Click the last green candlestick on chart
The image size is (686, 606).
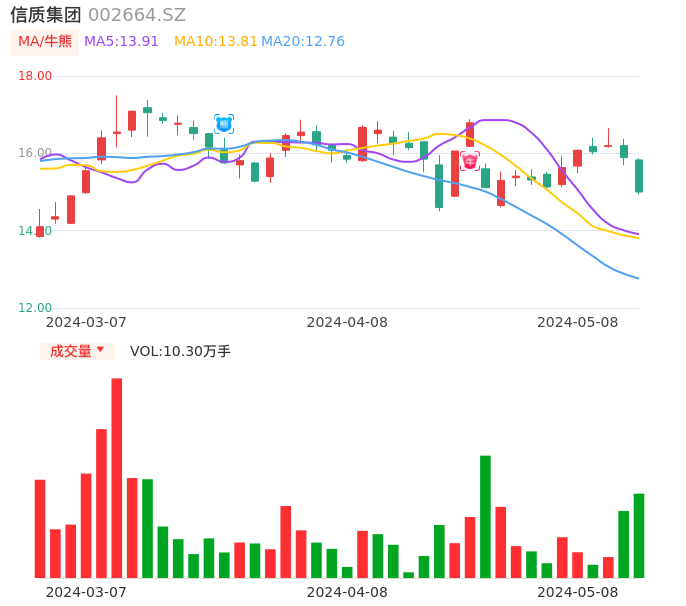point(639,176)
